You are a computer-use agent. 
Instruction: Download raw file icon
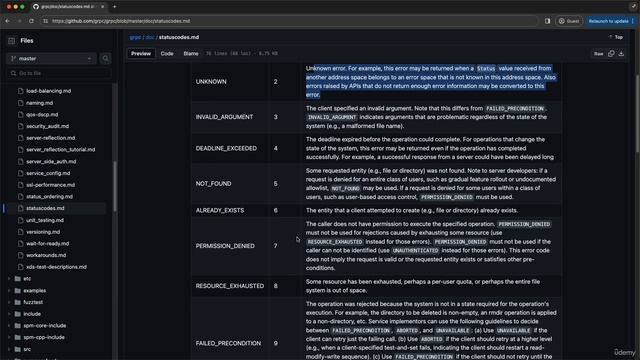pos(621,54)
